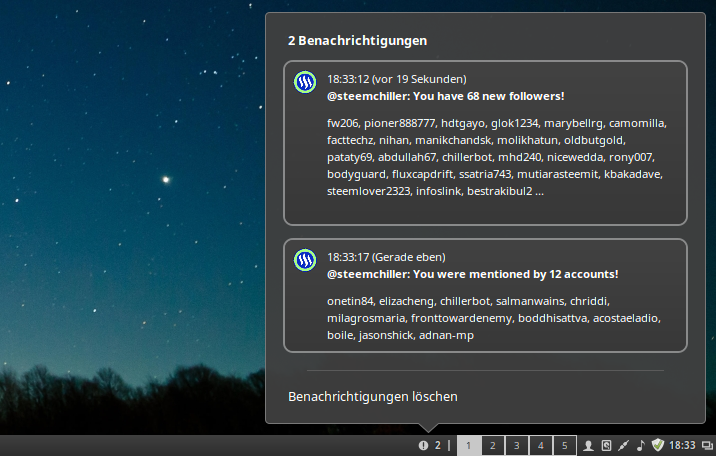Image resolution: width=716 pixels, height=456 pixels.
Task: Click the follower line starting with bodyguard
Action: click(x=495, y=174)
